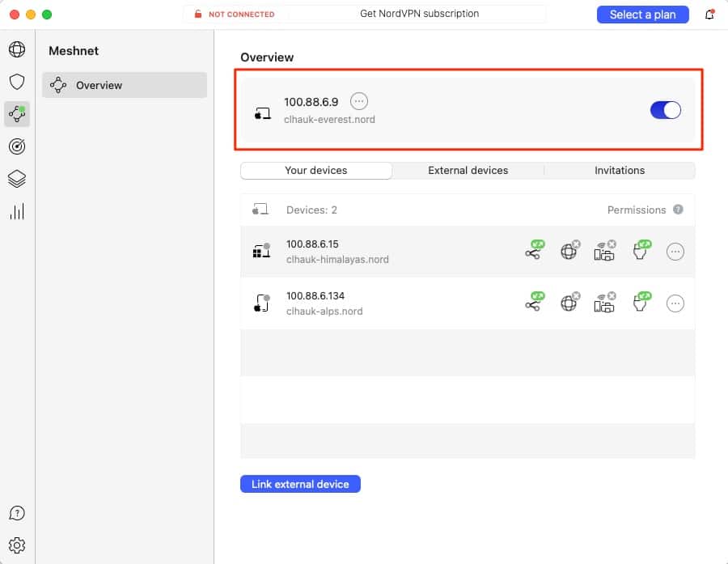Open more options for clhauk-alps.nord
This screenshot has width=728, height=564.
[x=675, y=303]
